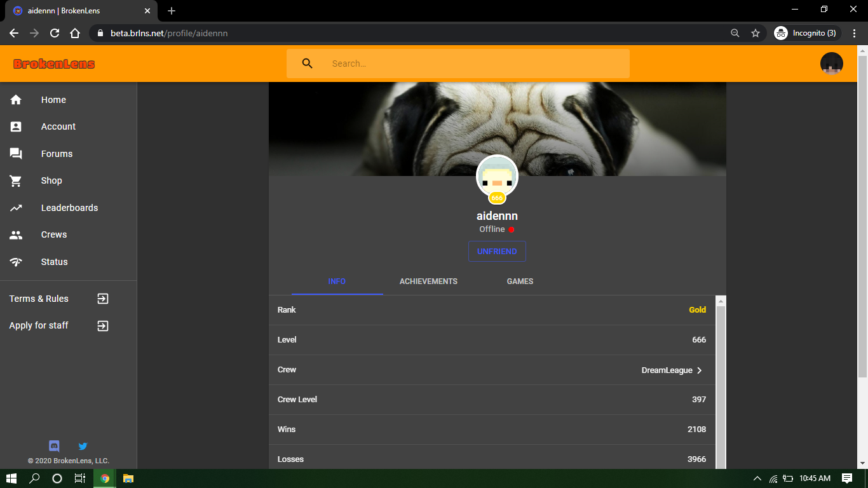Open user avatar menu in header
The image size is (868, 488).
[831, 64]
